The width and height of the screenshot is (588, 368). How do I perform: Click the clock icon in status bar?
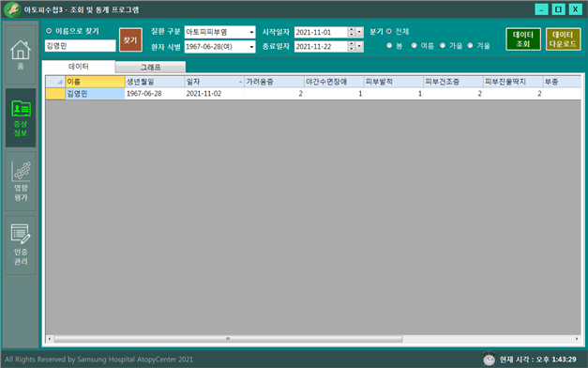(489, 359)
